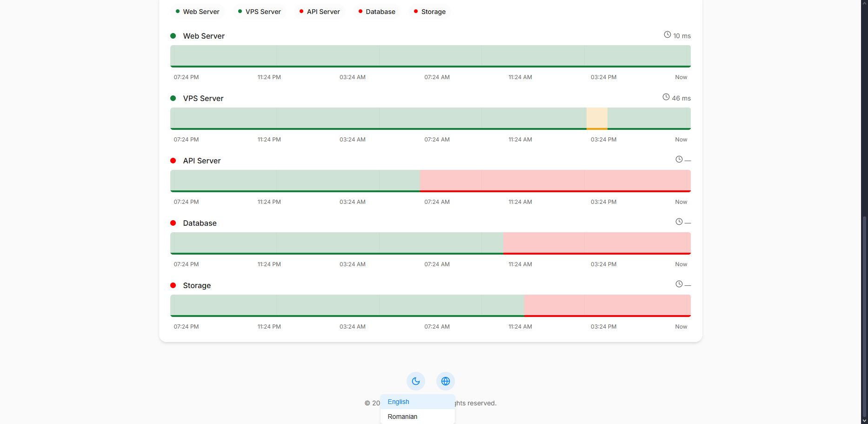Select the API Server status chip
The height and width of the screenshot is (424, 868).
pyautogui.click(x=320, y=12)
